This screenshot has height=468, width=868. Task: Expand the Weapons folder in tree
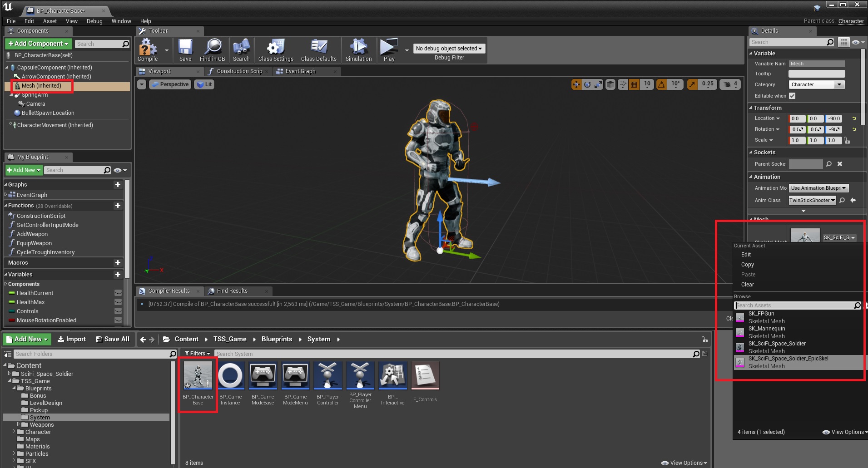pyautogui.click(x=19, y=424)
